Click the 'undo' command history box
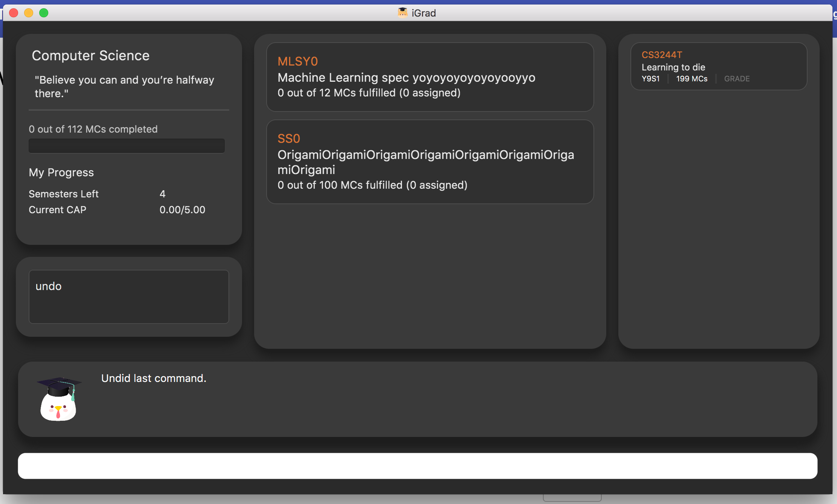837x504 pixels. pos(129,296)
